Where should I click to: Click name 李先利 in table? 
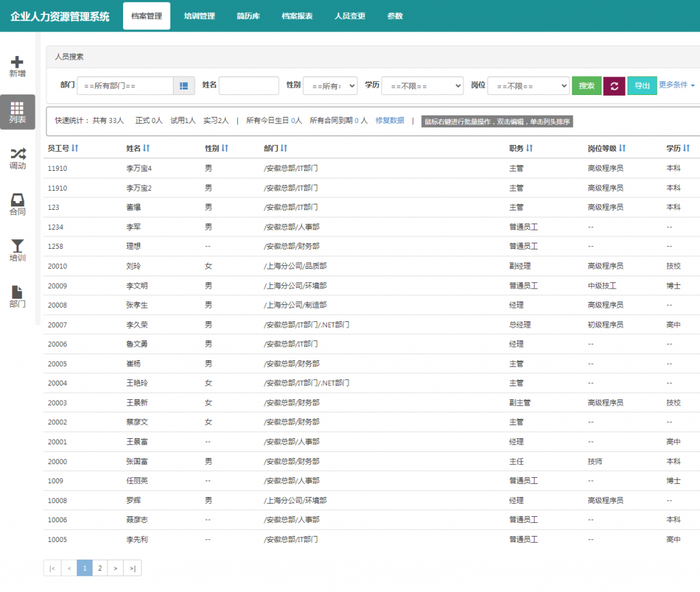137,540
